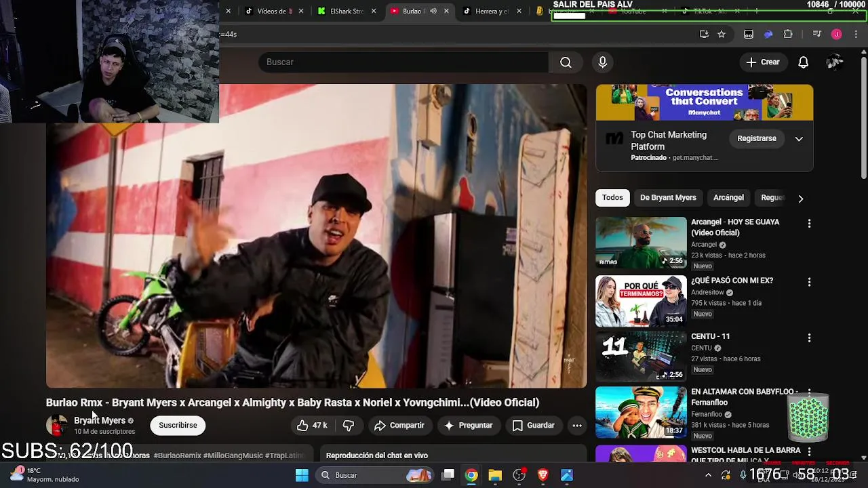This screenshot has width=868, height=488.
Task: Select the Arcángel filter chip
Action: pyautogui.click(x=728, y=198)
